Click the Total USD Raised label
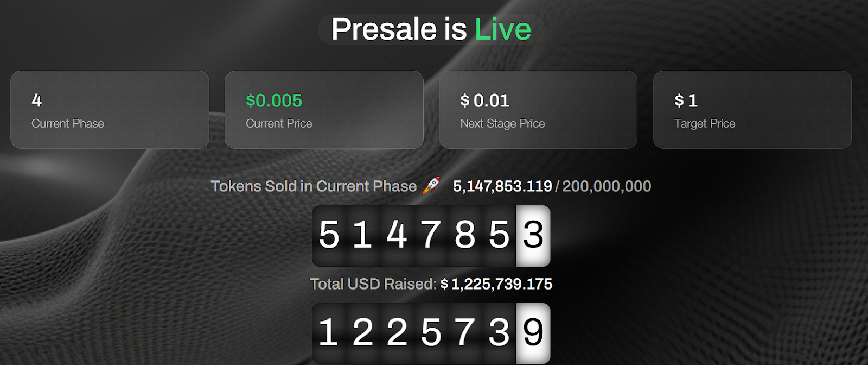The image size is (868, 365). [373, 284]
